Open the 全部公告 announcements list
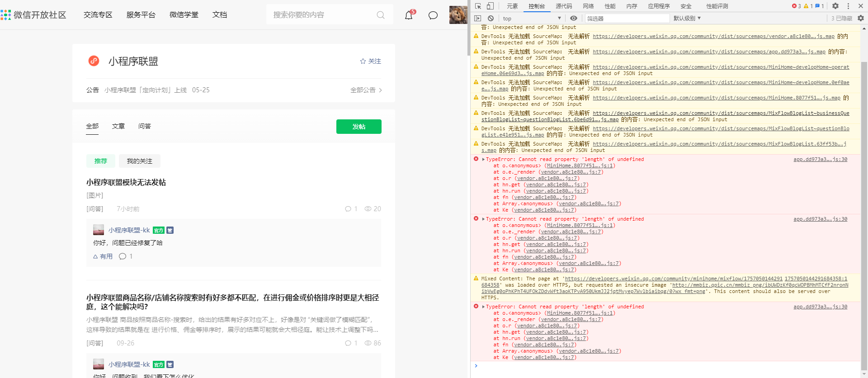The image size is (868, 378). (x=366, y=90)
